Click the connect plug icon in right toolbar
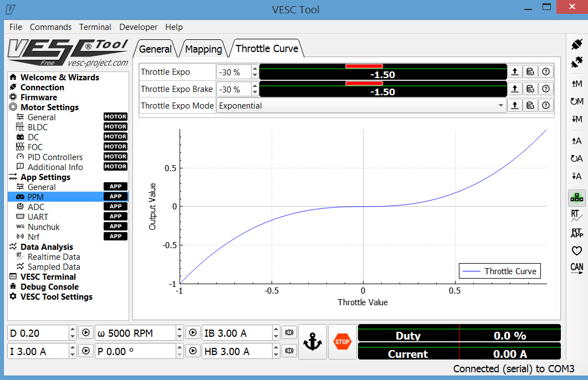588x380 pixels. 577,44
